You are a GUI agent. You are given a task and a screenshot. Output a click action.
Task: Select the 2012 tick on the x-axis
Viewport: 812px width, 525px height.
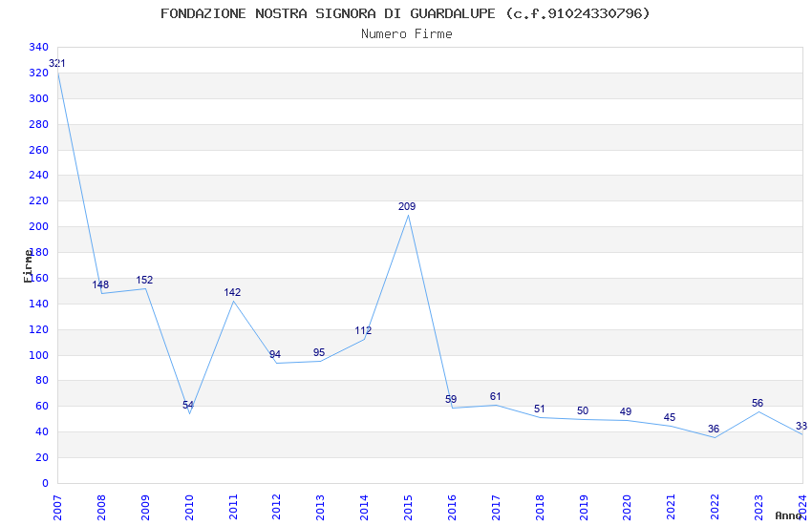tap(277, 506)
